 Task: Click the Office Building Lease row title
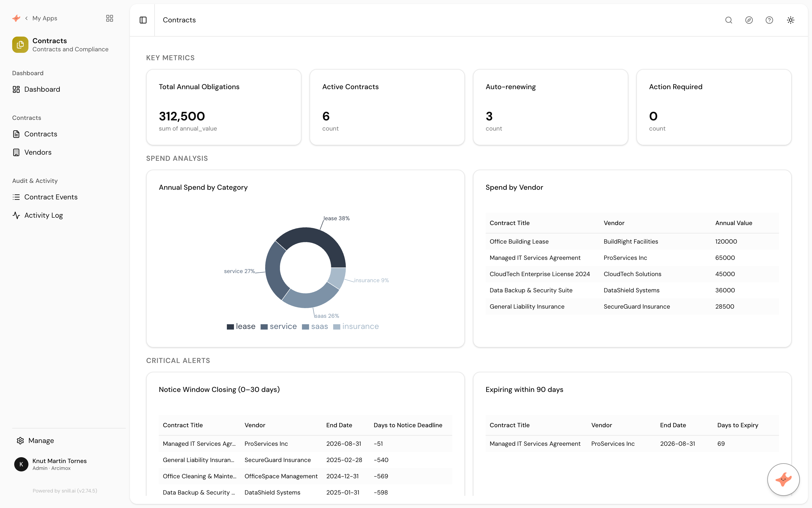pyautogui.click(x=519, y=242)
